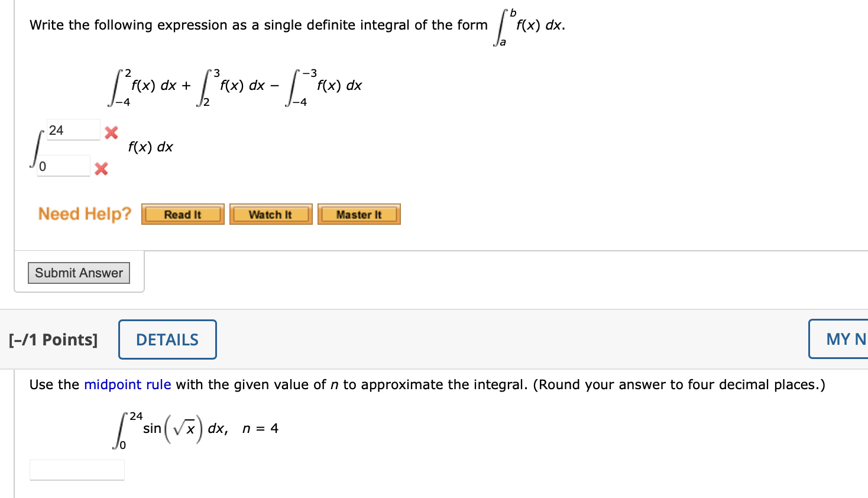Click the f(x) dx text beside the answer boxes
This screenshot has height=498, width=868.
[x=150, y=147]
